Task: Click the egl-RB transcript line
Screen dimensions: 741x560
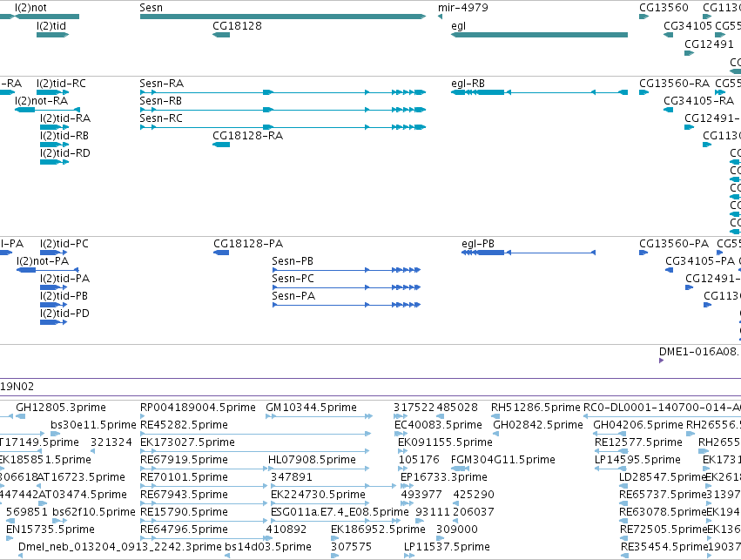Action: [539, 92]
